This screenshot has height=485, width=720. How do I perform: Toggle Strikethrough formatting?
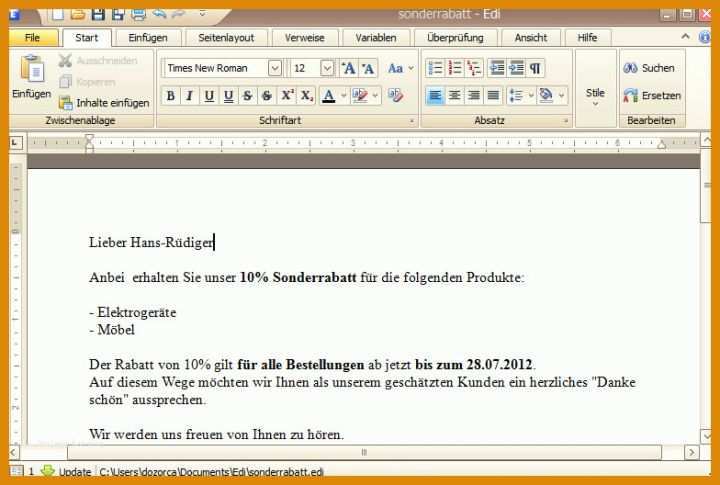248,96
